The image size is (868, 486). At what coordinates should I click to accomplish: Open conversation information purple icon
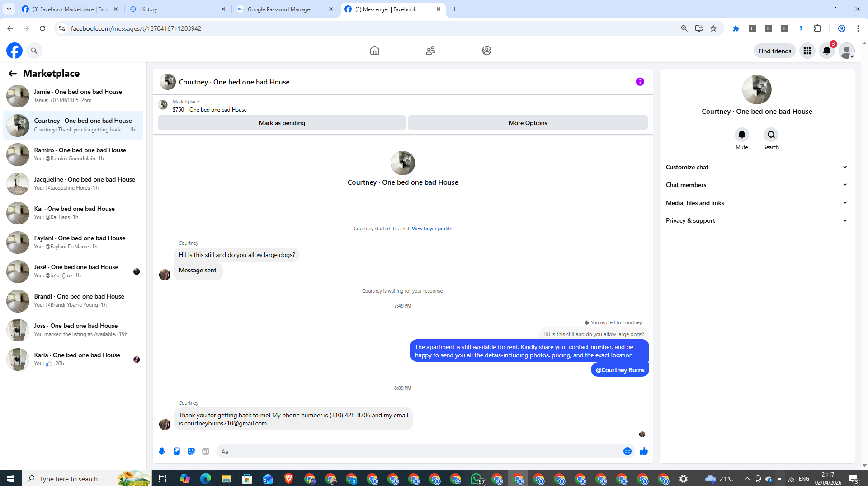640,82
